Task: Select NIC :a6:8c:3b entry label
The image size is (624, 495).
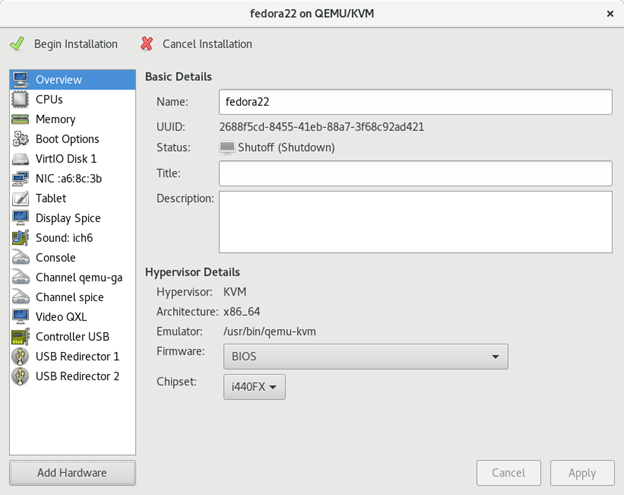Action: click(68, 179)
